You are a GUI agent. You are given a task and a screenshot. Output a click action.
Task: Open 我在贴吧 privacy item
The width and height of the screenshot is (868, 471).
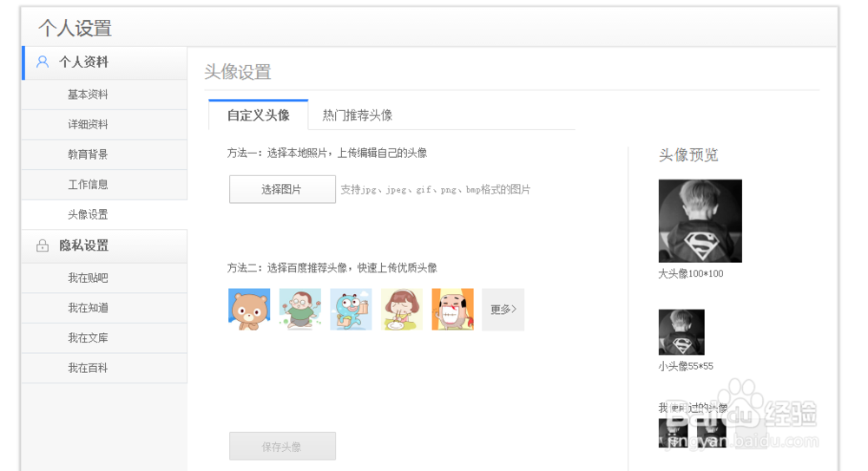coord(105,278)
